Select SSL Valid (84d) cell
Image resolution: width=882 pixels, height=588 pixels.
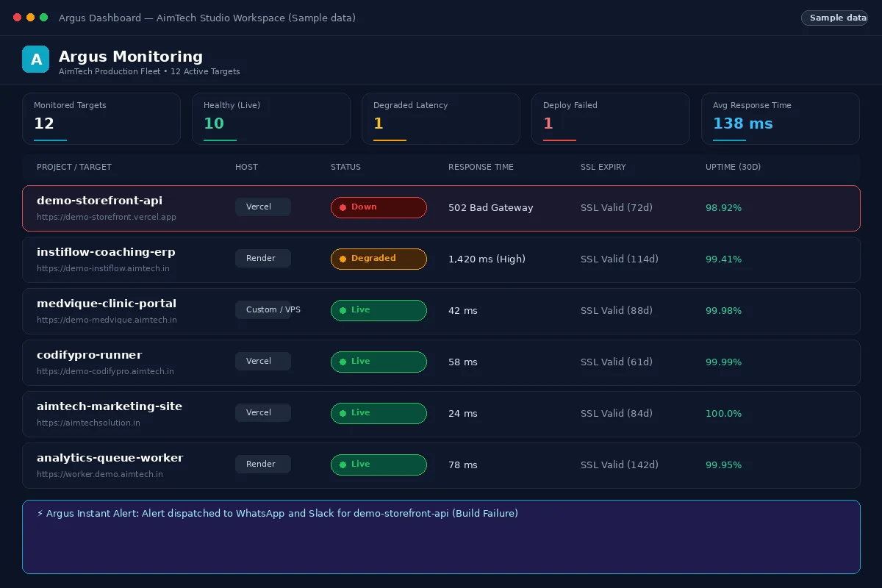617,413
